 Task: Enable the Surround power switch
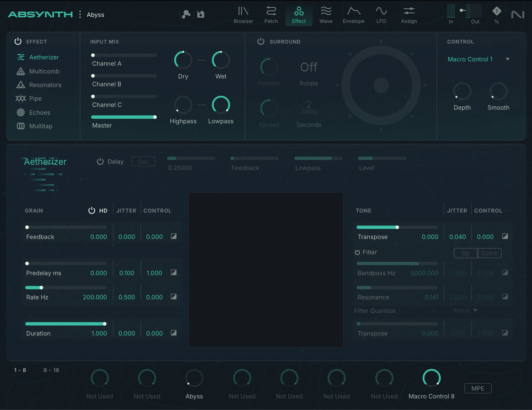[261, 42]
